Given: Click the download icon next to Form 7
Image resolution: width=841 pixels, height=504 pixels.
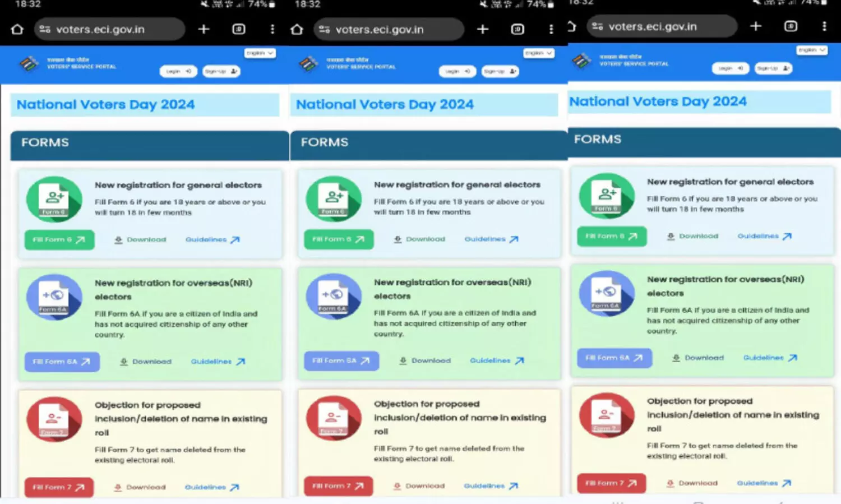Looking at the screenshot, I should click(118, 487).
